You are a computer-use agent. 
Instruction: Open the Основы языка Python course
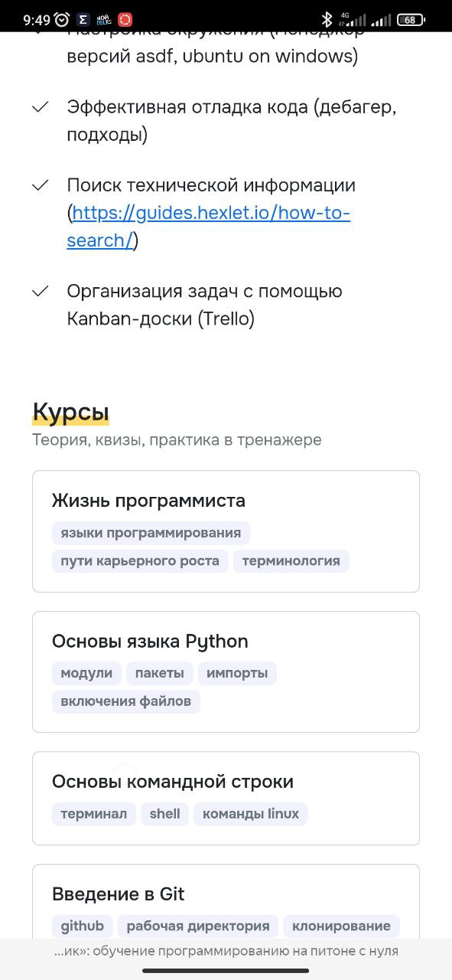[226, 671]
